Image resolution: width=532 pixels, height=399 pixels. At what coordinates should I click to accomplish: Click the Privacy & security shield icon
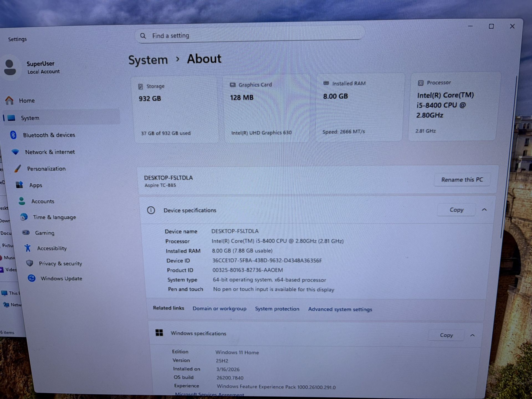click(30, 263)
